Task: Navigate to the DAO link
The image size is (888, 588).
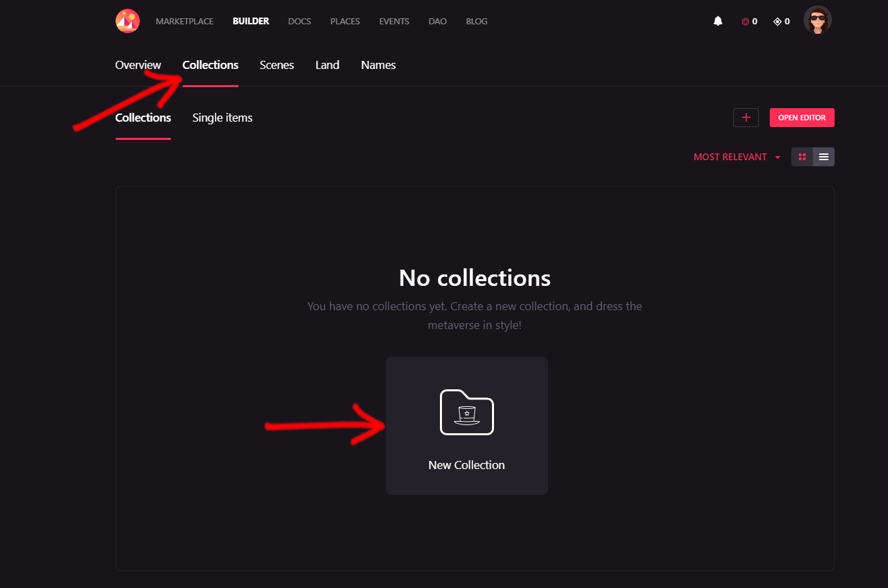Action: (437, 22)
